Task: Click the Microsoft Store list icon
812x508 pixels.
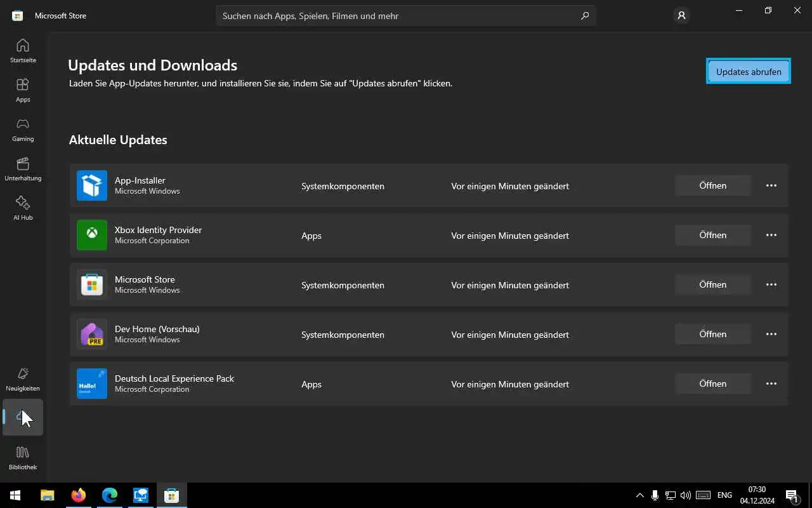Action: [92, 284]
